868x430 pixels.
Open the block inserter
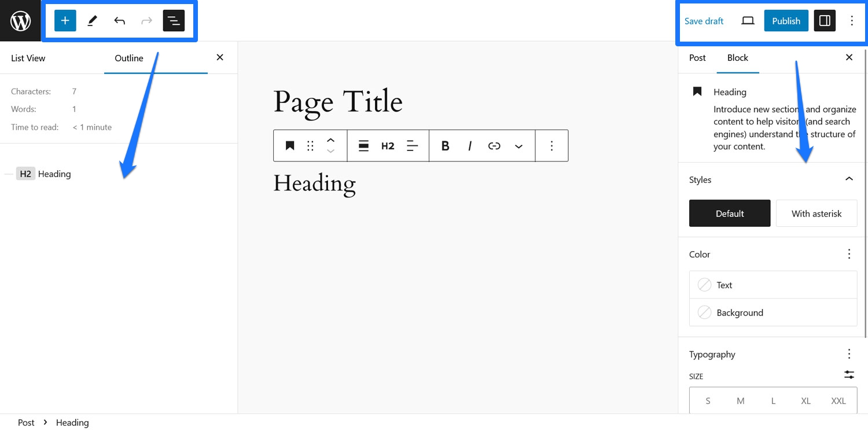click(64, 20)
